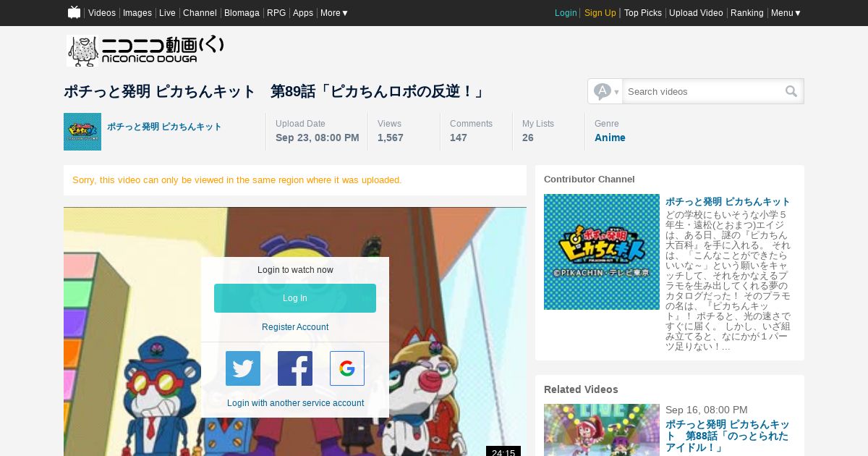Open Upload Video page
Image resolution: width=868 pixels, height=456 pixels.
click(696, 13)
